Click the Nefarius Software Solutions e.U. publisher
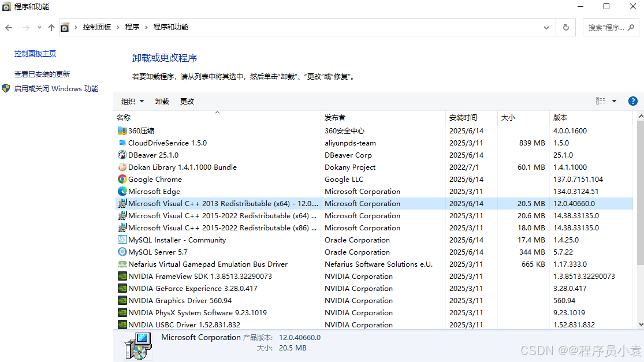The height and width of the screenshot is (362, 644). [x=378, y=264]
